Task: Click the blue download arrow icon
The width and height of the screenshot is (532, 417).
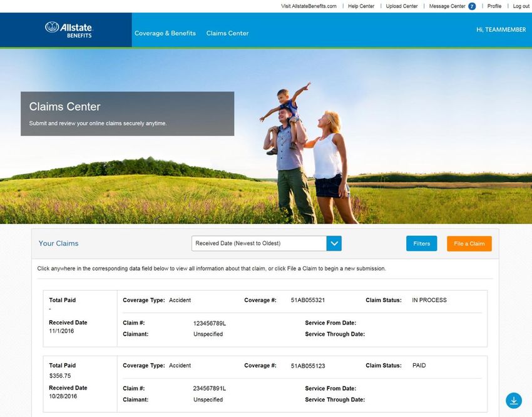Action: (514, 400)
